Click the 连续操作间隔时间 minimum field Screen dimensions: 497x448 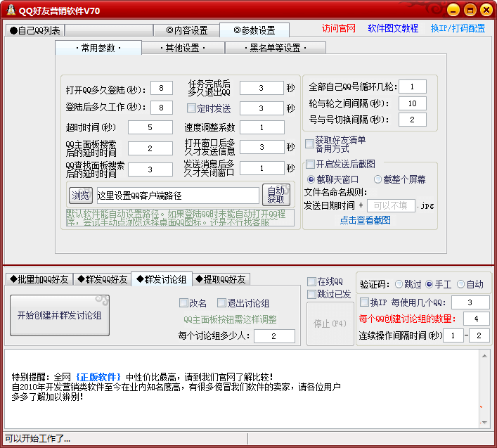point(453,335)
